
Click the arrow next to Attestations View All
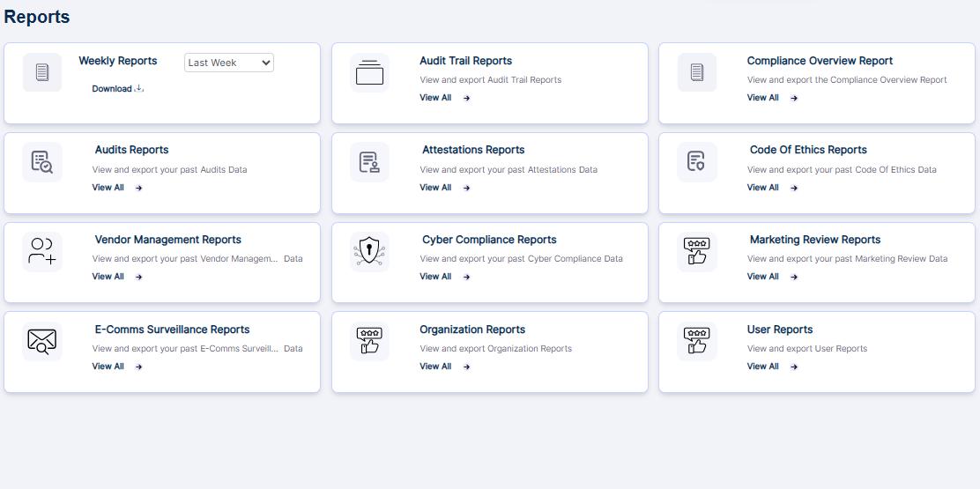tap(467, 188)
